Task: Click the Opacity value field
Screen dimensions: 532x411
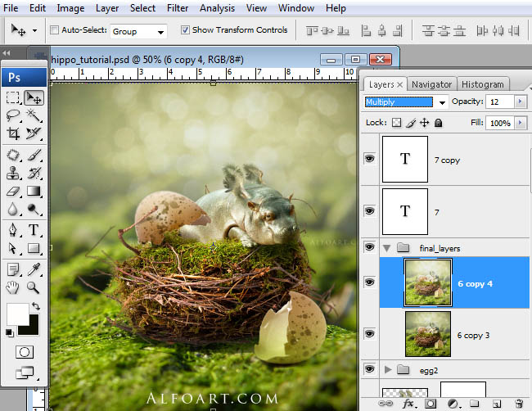Action: (x=500, y=102)
